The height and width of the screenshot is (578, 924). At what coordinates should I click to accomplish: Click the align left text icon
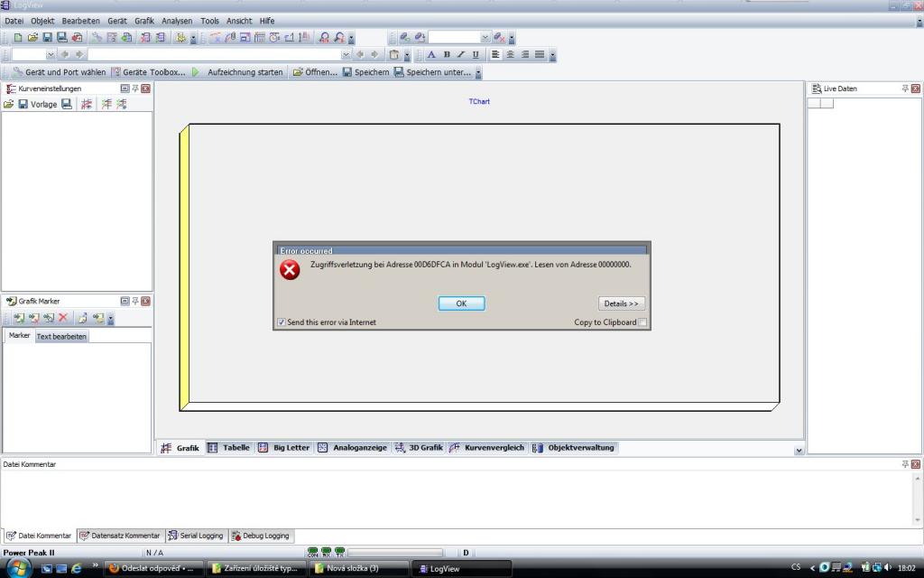coord(494,55)
